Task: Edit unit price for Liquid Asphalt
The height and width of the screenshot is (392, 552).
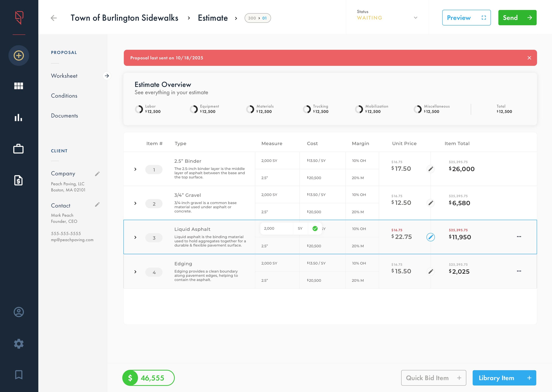Action: click(x=430, y=237)
